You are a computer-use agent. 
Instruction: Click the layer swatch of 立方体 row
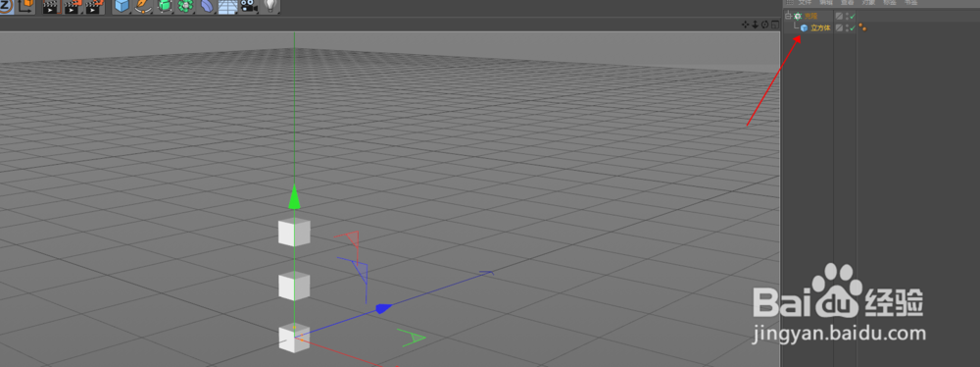coord(839,28)
